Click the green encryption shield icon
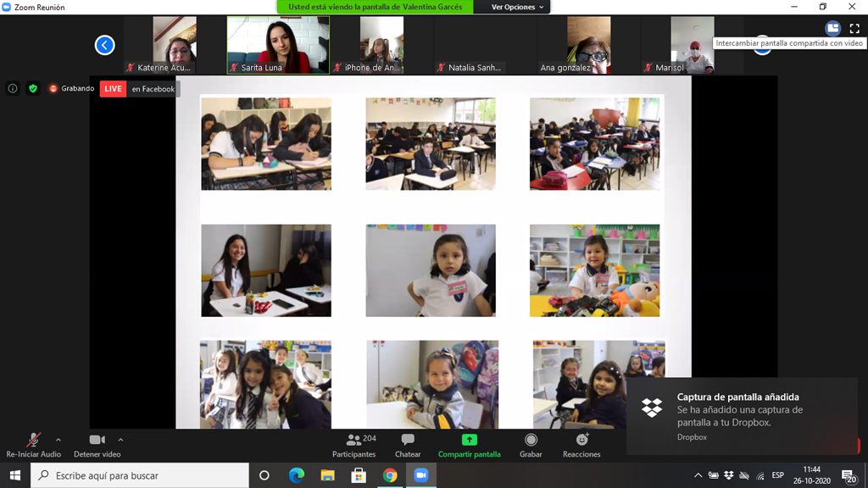 click(x=33, y=88)
